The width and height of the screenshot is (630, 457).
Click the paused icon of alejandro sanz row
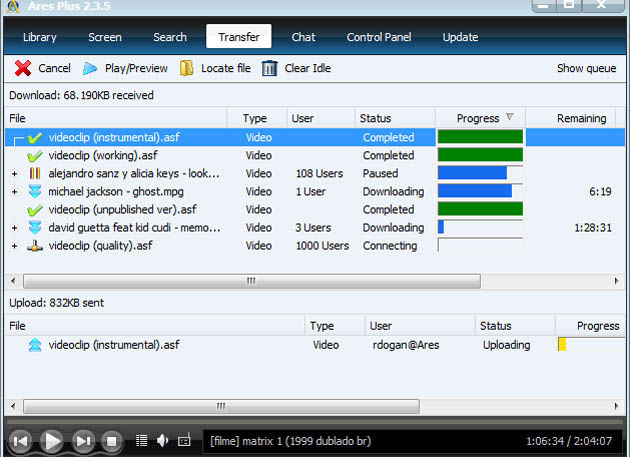click(35, 174)
